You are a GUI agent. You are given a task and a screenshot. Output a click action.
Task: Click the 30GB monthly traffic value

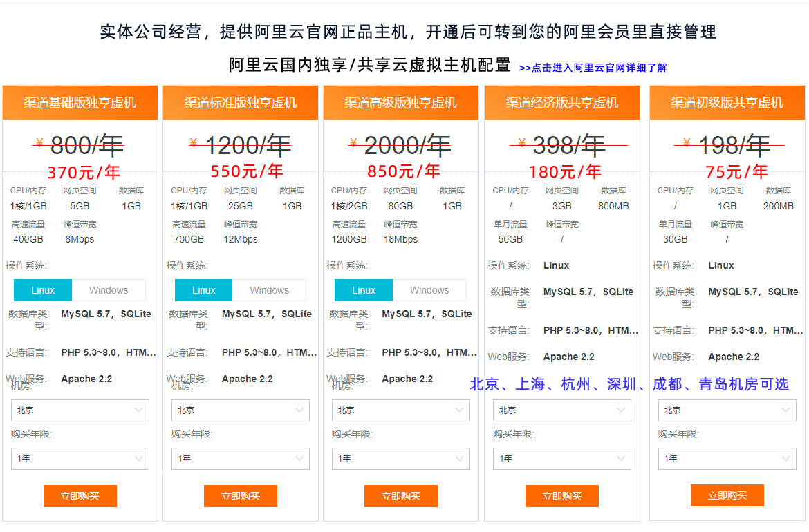coord(676,239)
